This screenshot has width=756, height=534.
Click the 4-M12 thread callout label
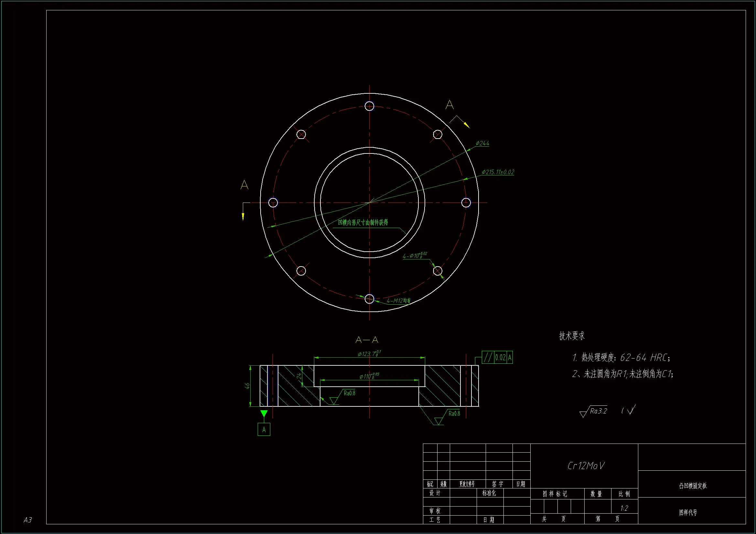398,301
